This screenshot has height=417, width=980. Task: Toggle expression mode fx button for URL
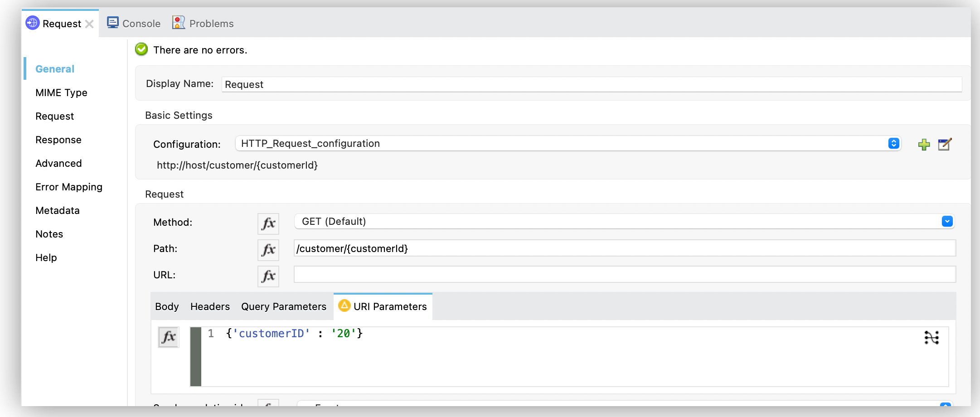tap(268, 276)
